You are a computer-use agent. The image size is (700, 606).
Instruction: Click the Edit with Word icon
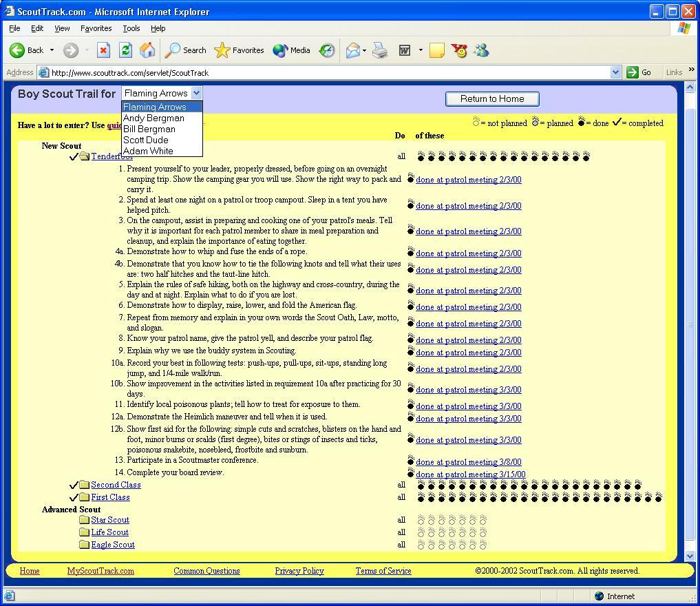pos(405,50)
